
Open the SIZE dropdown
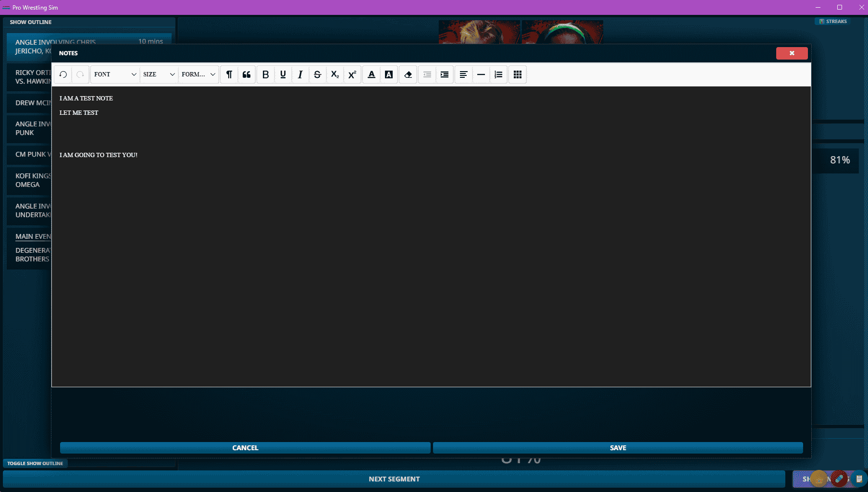click(159, 74)
